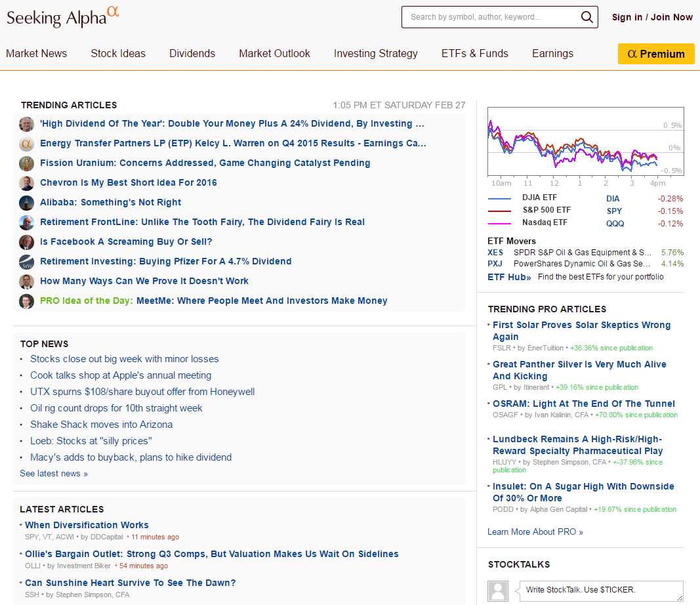
Task: Click the Write StockTalk text box
Action: (602, 591)
